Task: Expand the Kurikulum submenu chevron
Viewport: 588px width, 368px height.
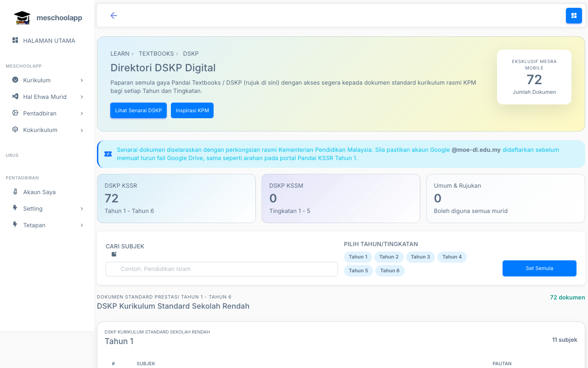Action: coord(82,80)
